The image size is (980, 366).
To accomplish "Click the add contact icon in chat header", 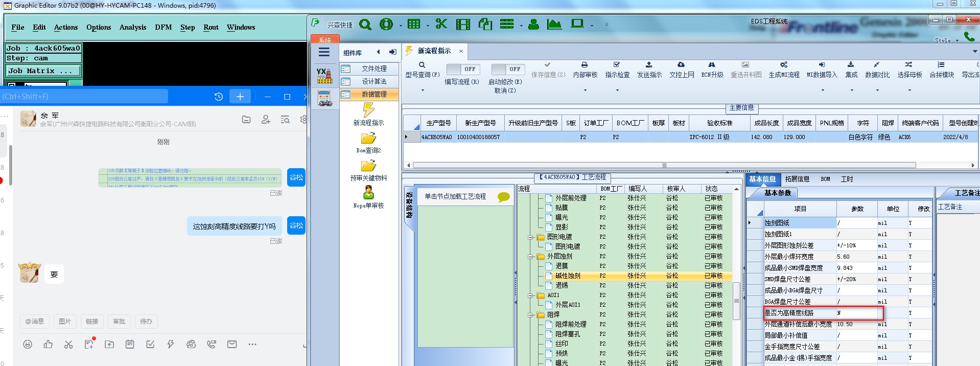I will pyautogui.click(x=266, y=120).
